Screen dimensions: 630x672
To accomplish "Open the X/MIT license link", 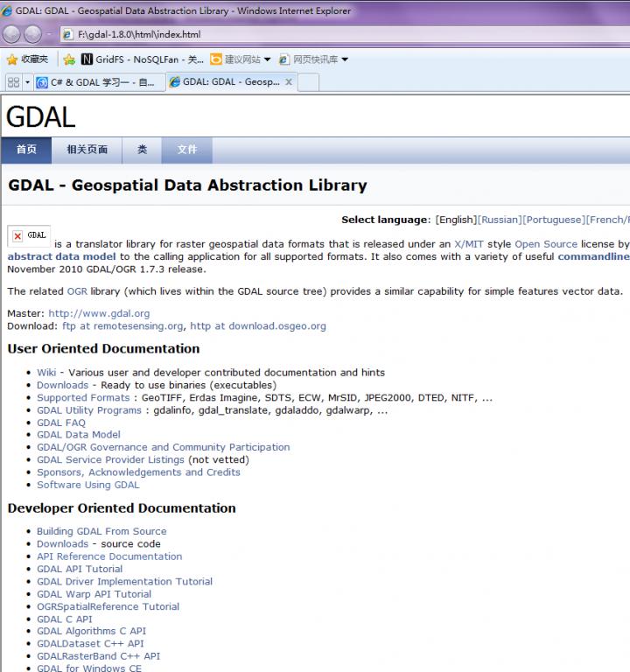I will [x=469, y=244].
